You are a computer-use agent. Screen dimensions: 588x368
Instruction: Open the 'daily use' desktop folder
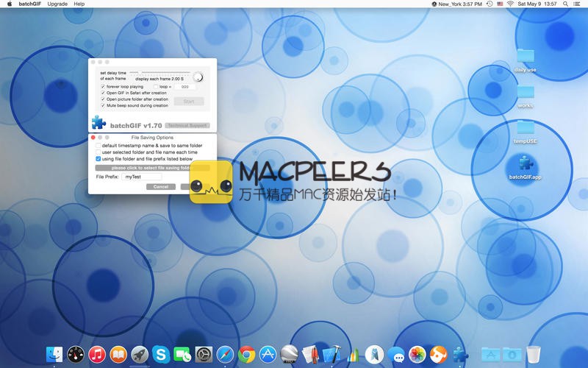[x=525, y=57]
